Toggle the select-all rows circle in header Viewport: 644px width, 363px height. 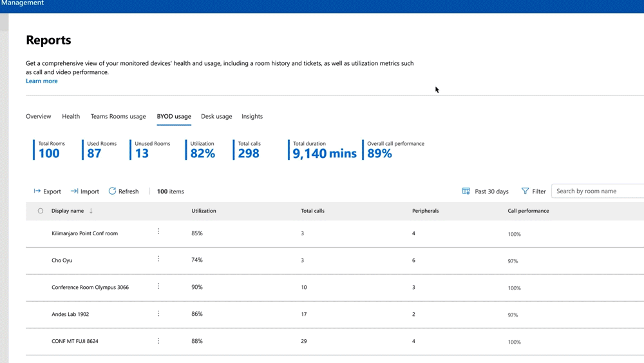coord(41,211)
